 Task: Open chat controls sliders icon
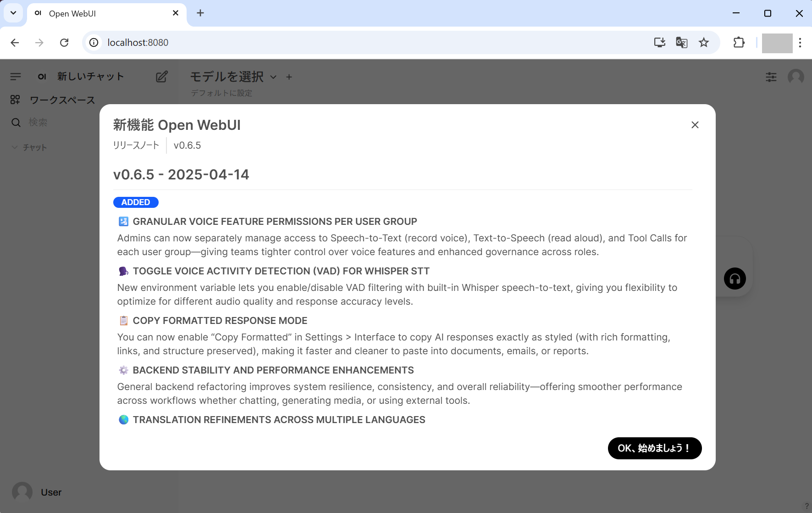[771, 77]
